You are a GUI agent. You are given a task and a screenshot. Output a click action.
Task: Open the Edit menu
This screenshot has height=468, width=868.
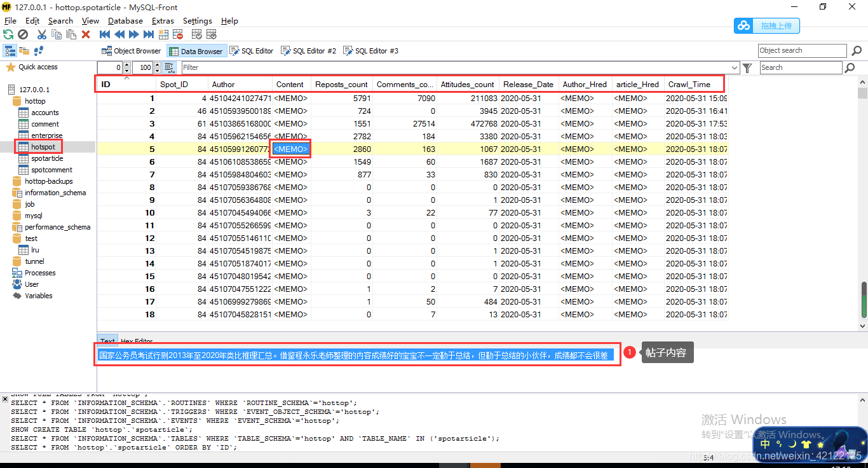click(32, 20)
